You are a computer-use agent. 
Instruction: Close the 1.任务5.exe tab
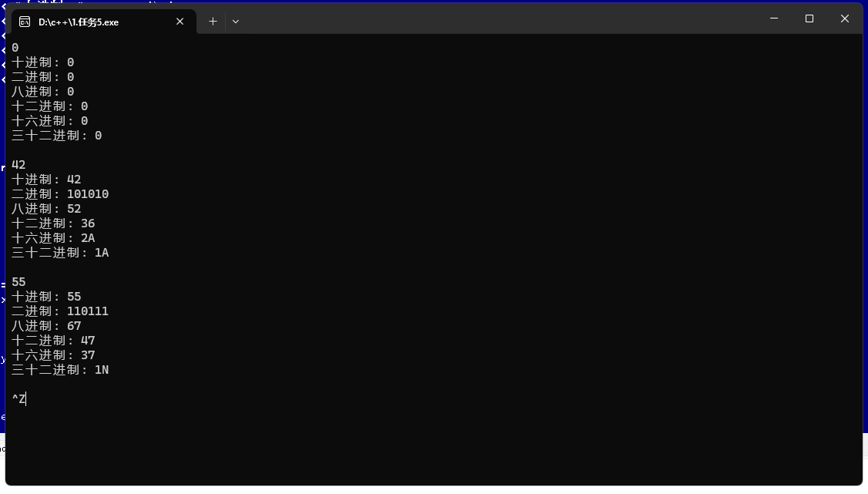180,22
